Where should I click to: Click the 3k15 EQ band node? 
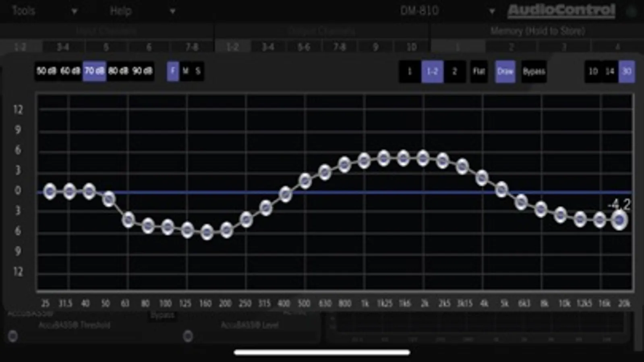click(462, 166)
